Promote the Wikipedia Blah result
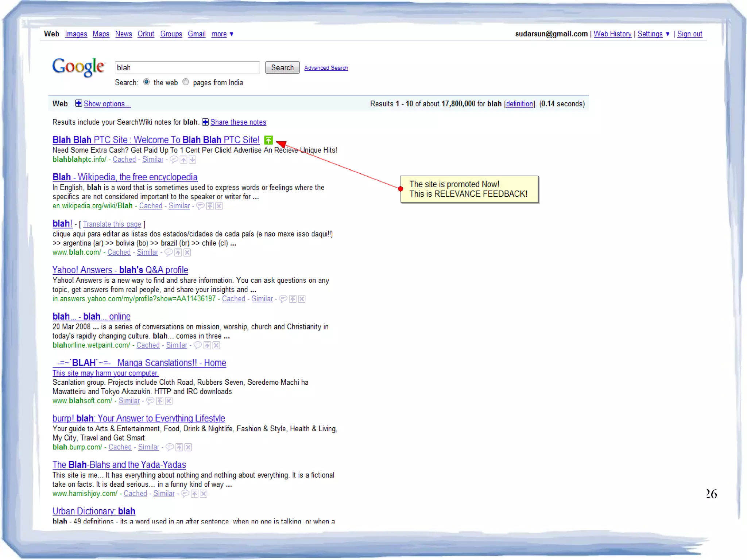 tap(210, 206)
